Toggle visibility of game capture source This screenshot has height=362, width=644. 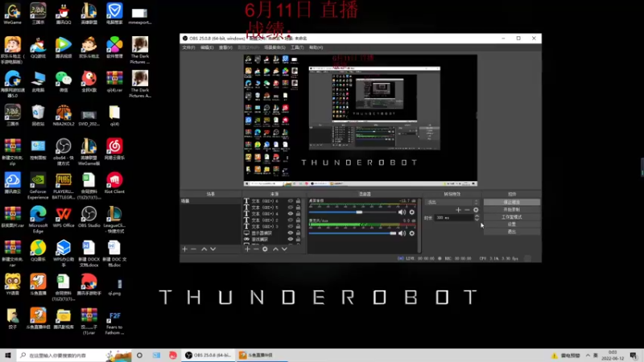click(291, 239)
